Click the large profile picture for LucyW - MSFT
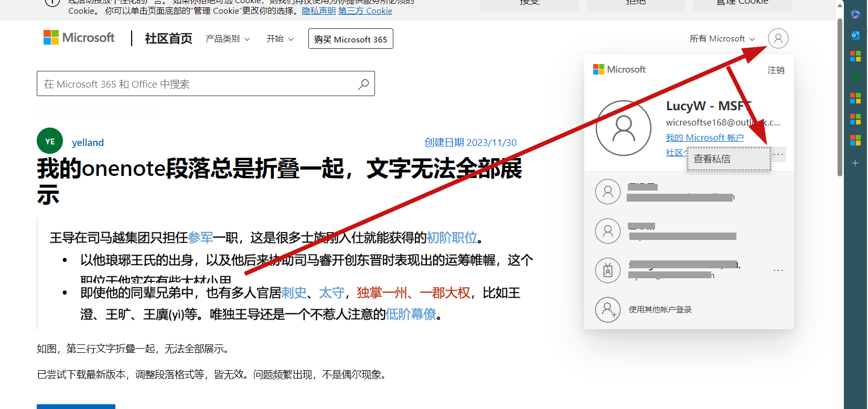The height and width of the screenshot is (409, 868). (x=624, y=128)
